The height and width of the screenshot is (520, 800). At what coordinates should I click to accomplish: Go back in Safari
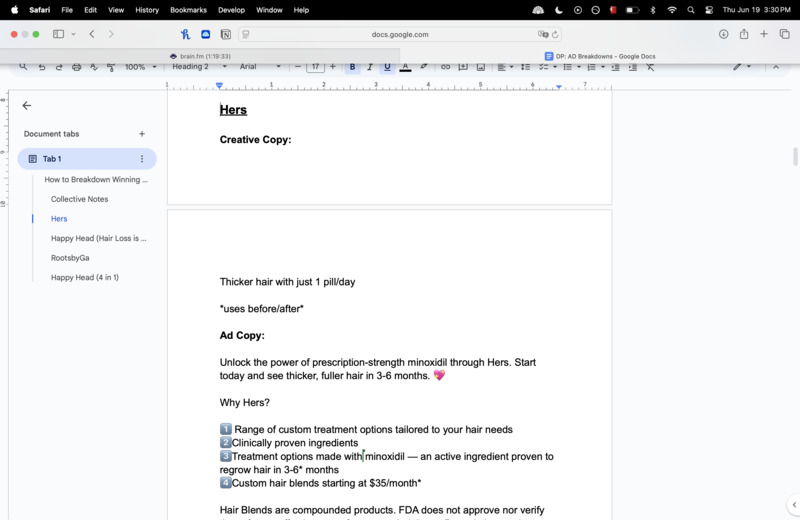tap(92, 34)
